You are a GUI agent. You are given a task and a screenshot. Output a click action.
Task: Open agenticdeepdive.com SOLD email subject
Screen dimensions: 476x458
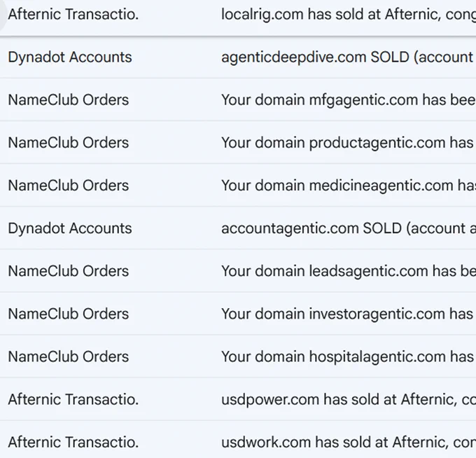coord(349,57)
